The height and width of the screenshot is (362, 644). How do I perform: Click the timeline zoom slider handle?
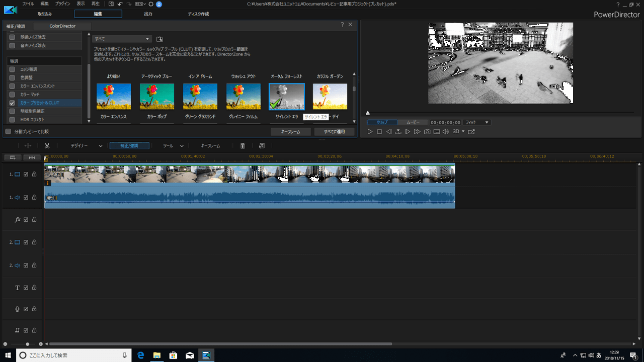tap(27, 344)
